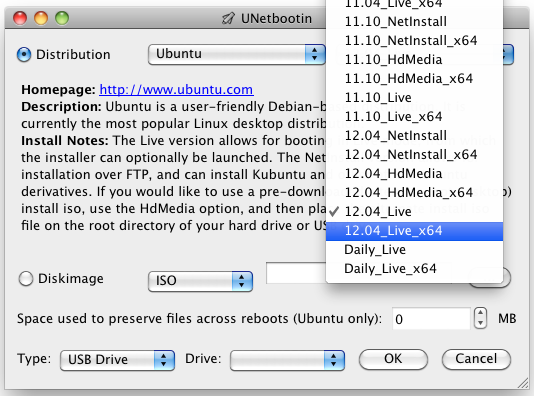Open the Ubuntu distribution dropdown
Image resolution: width=534 pixels, height=396 pixels.
click(237, 54)
